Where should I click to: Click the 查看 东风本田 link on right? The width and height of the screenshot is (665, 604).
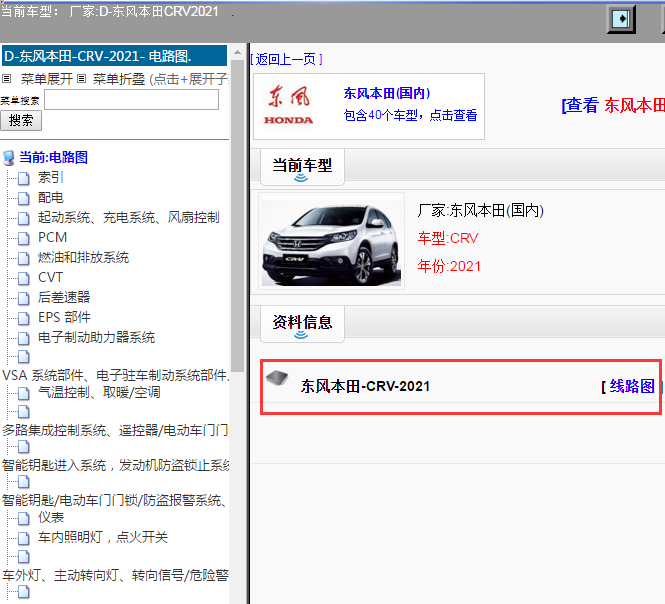coord(613,105)
